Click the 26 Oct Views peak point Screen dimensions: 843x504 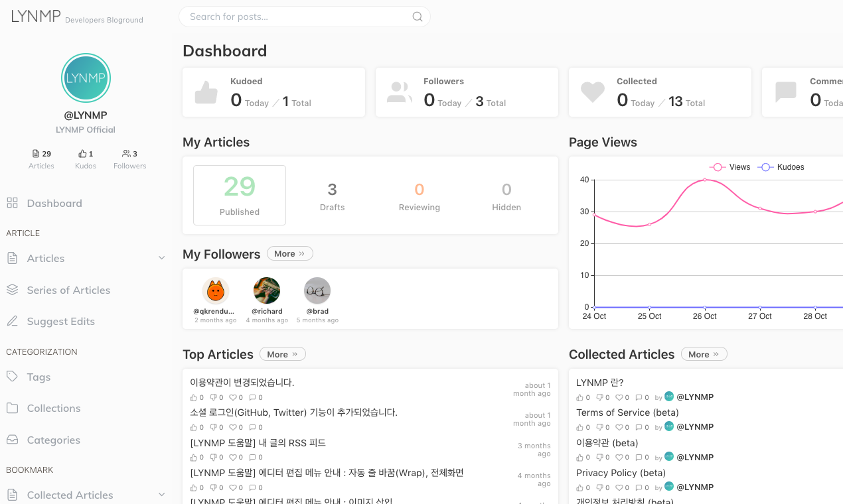coord(705,180)
